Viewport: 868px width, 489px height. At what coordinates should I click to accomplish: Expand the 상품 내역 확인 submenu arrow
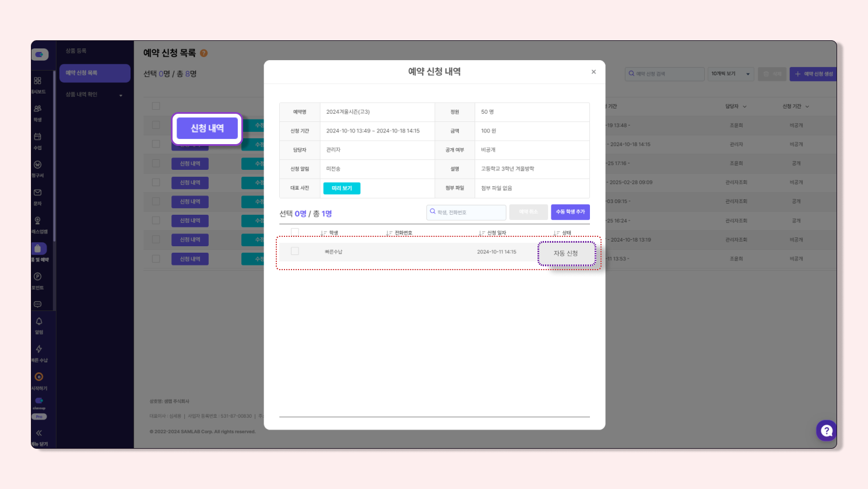[x=121, y=95]
